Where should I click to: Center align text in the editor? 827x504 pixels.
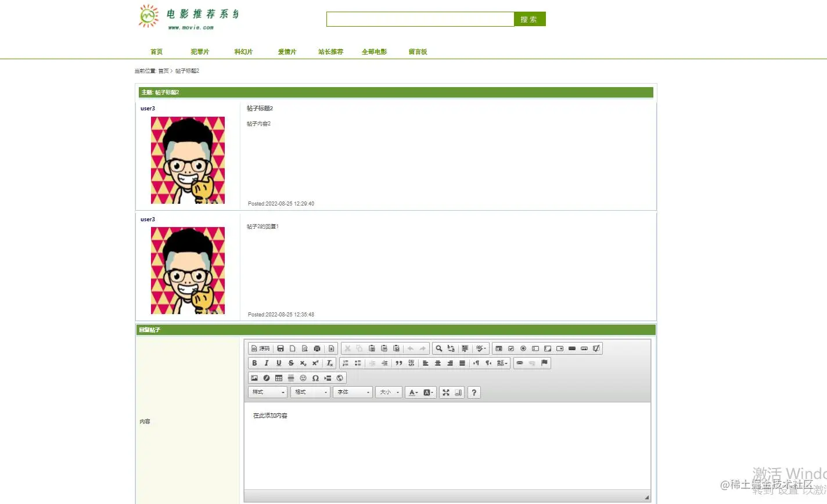(x=438, y=363)
